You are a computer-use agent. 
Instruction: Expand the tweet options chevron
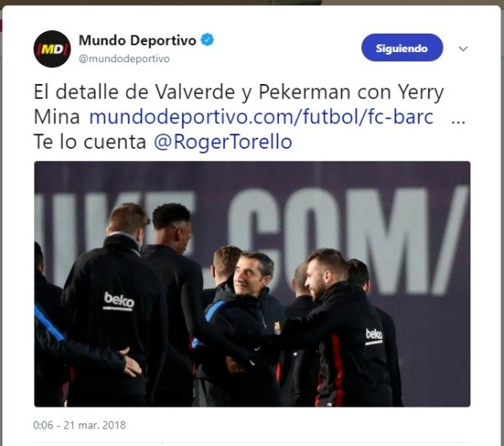coord(463,49)
